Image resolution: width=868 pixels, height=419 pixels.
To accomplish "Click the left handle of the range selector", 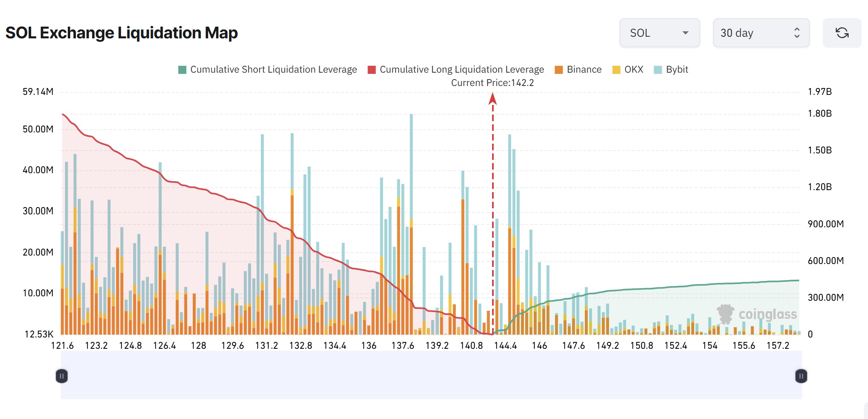I will tap(61, 376).
